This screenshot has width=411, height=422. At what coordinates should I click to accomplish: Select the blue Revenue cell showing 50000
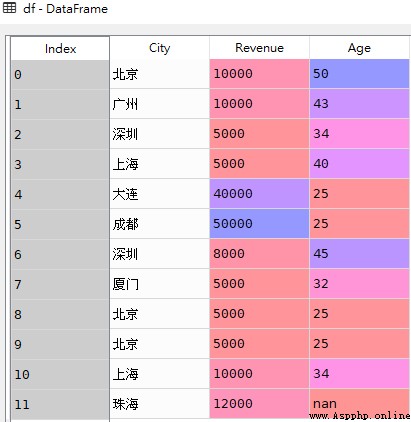259,224
